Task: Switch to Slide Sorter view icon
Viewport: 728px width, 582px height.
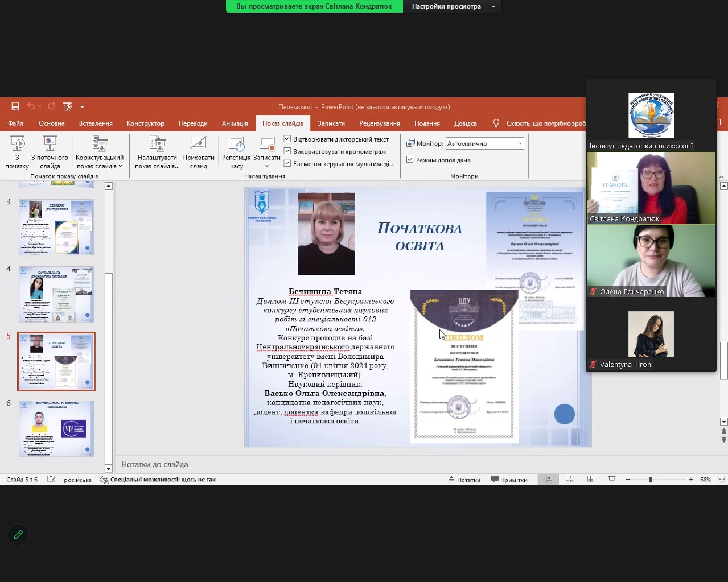Action: pos(569,480)
